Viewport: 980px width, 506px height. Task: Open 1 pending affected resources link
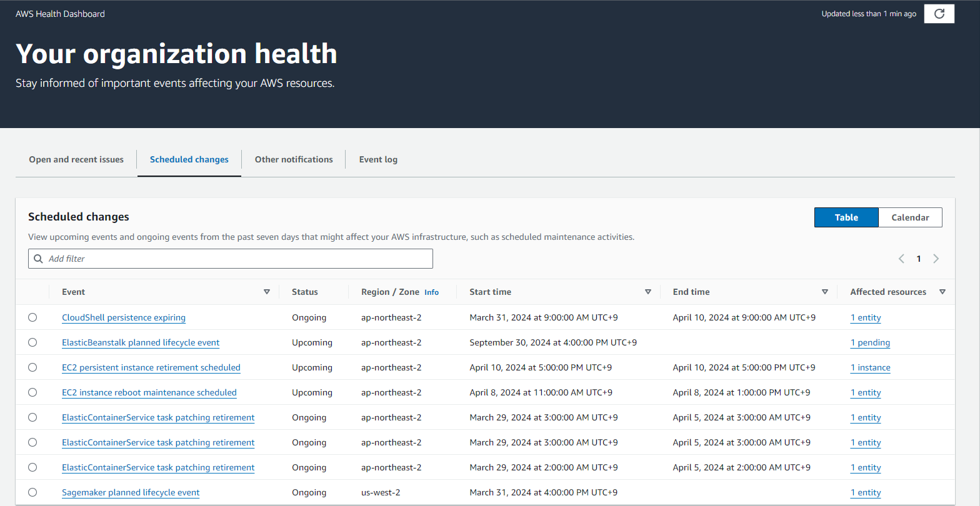click(870, 342)
